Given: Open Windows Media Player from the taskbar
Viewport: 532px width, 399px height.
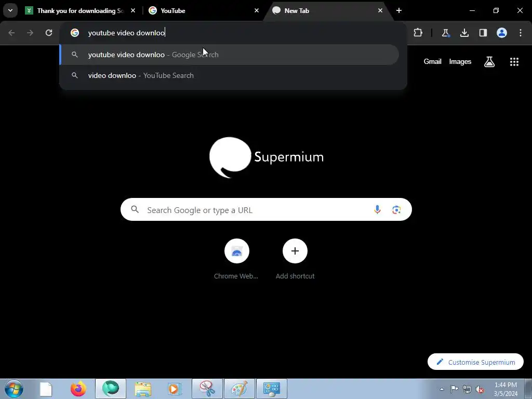Looking at the screenshot, I should pyautogui.click(x=175, y=389).
